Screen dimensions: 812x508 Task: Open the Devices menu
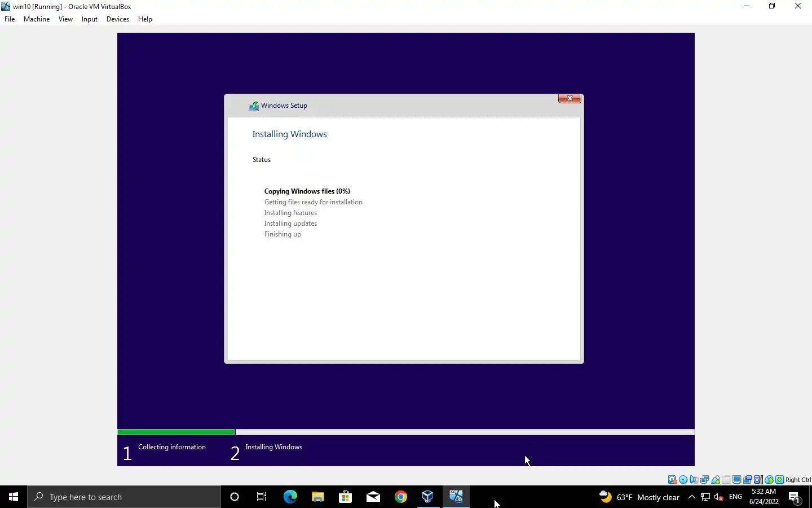click(118, 19)
